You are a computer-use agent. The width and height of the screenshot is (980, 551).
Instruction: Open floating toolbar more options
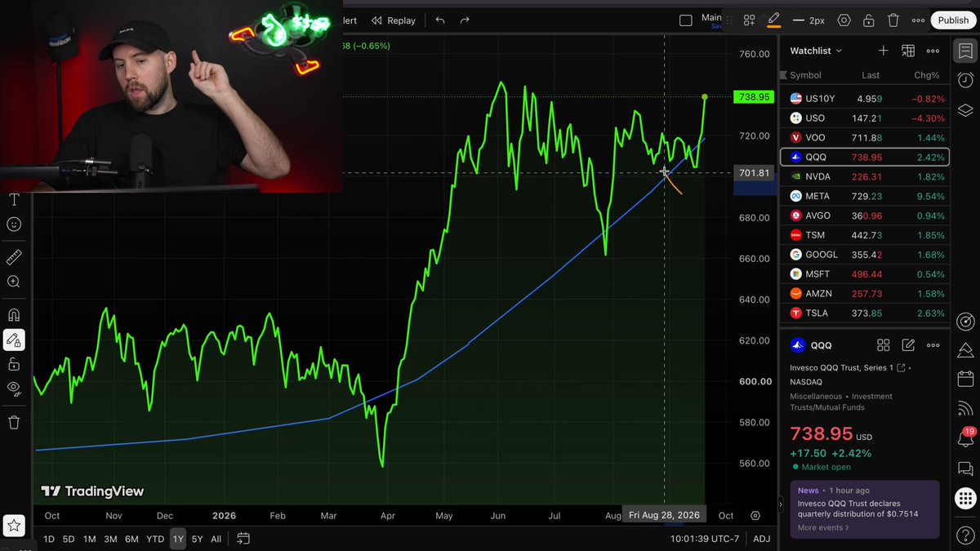click(918, 20)
